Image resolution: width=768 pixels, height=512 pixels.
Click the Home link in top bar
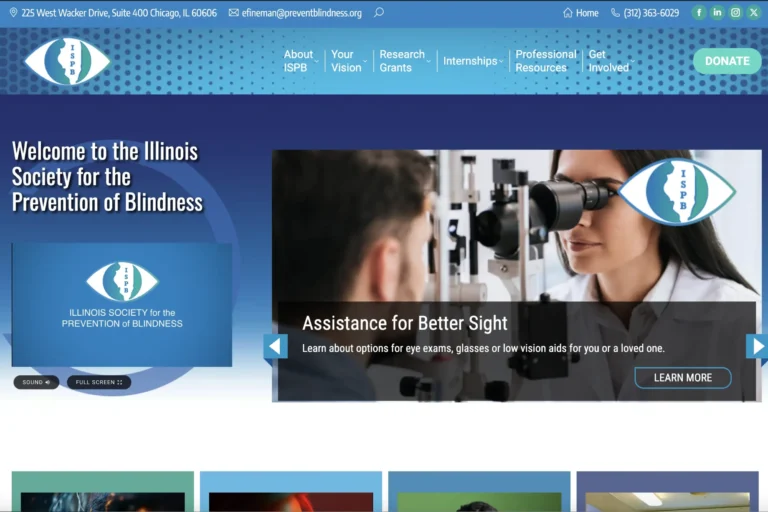pyautogui.click(x=587, y=13)
